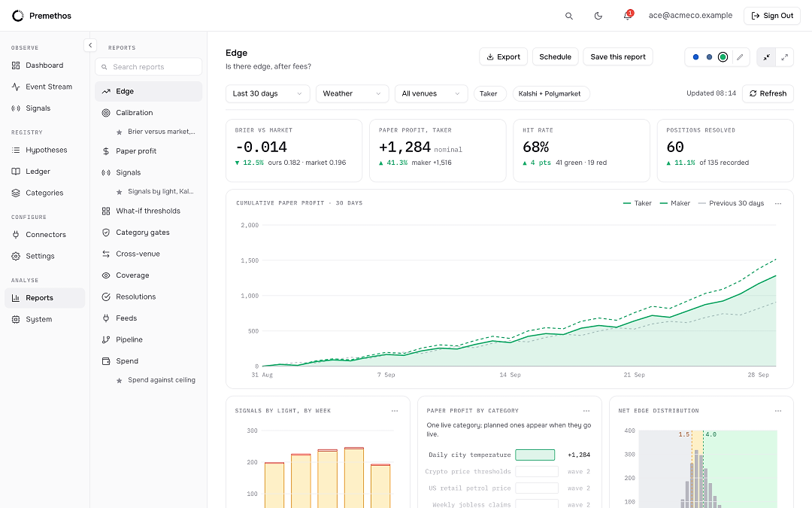The image size is (812, 508).
Task: Click the Export button
Action: tap(503, 57)
